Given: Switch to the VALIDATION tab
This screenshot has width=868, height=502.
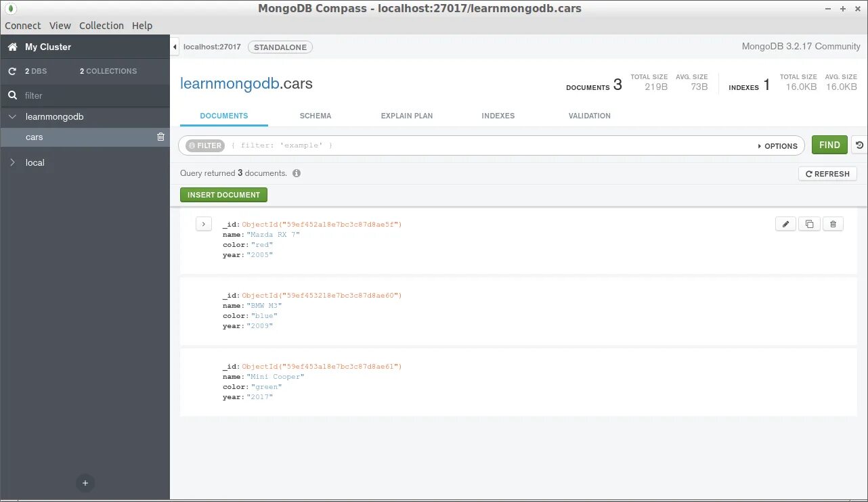Looking at the screenshot, I should coord(590,116).
